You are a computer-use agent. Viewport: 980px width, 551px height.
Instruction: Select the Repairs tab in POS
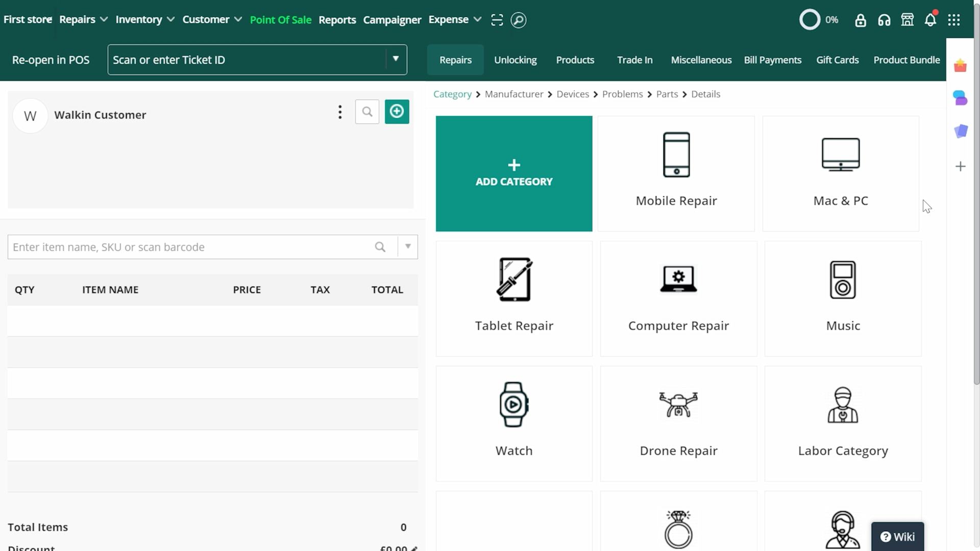pyautogui.click(x=455, y=60)
